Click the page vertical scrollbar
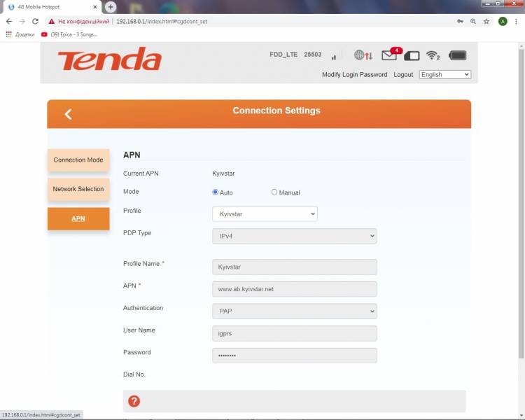 point(521,204)
